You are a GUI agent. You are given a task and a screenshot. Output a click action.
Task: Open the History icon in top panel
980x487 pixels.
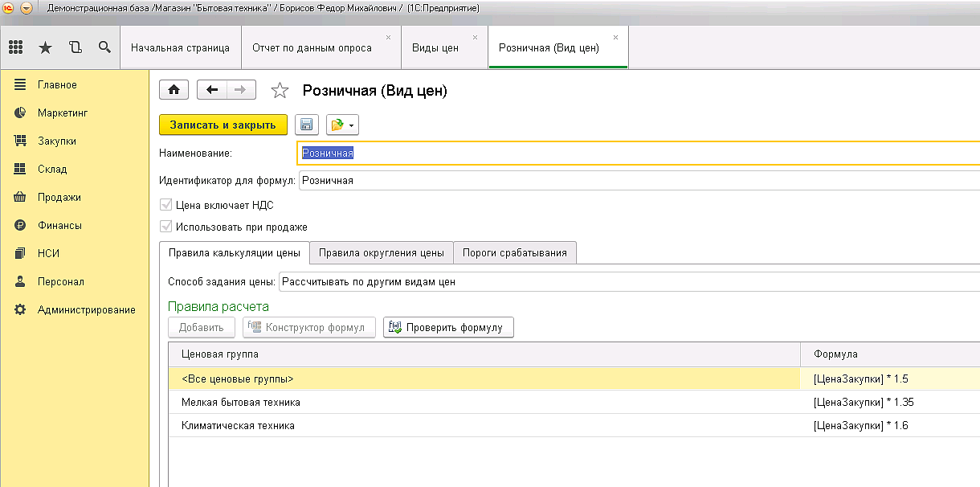point(76,47)
